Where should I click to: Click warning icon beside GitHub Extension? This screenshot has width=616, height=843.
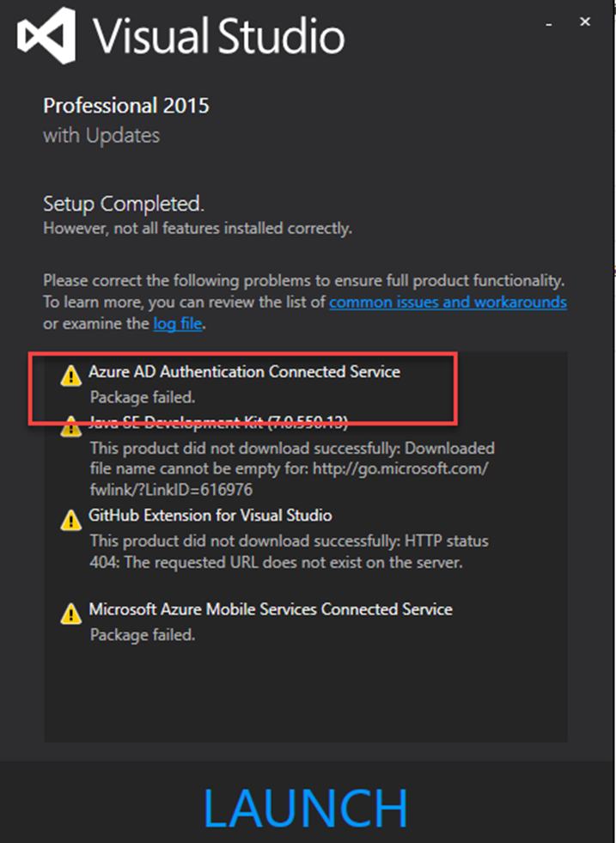71,519
